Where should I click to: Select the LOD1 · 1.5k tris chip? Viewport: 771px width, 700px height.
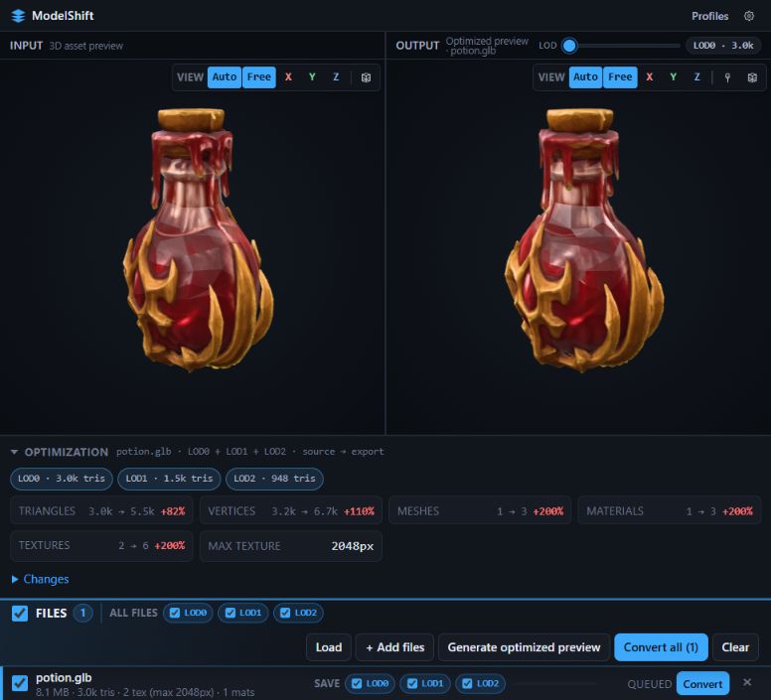(169, 479)
